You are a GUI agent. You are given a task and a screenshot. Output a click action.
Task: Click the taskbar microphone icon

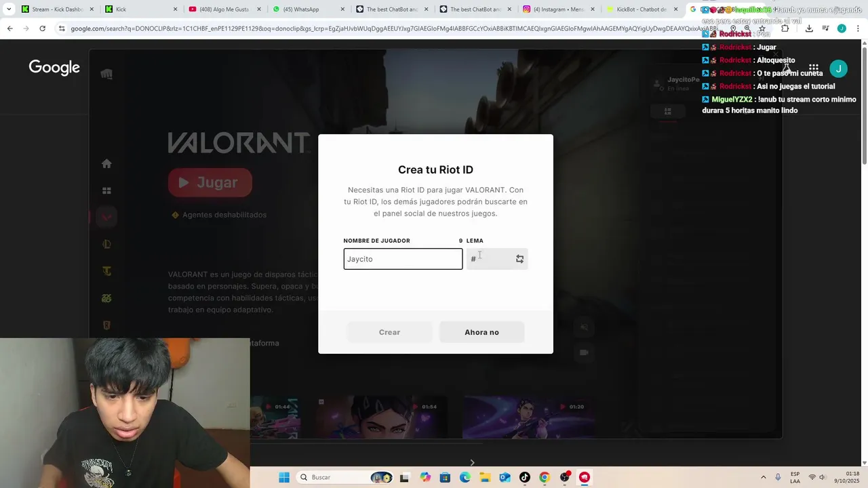(x=778, y=477)
